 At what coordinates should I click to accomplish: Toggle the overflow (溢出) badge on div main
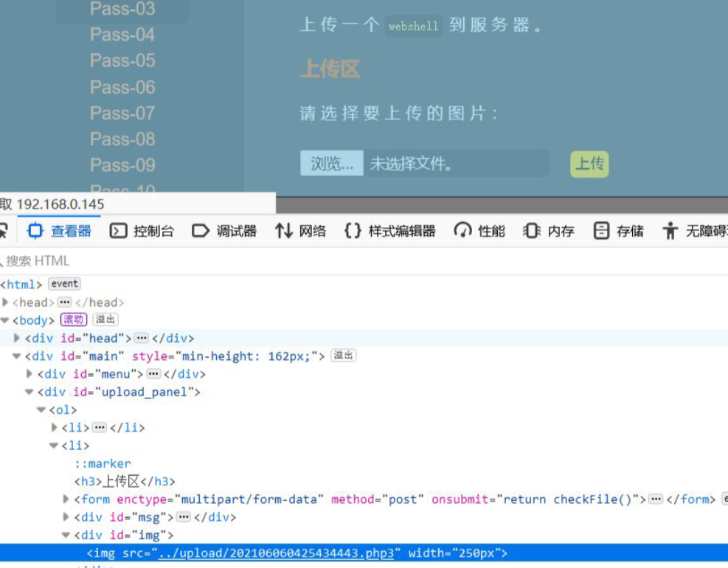pos(344,356)
